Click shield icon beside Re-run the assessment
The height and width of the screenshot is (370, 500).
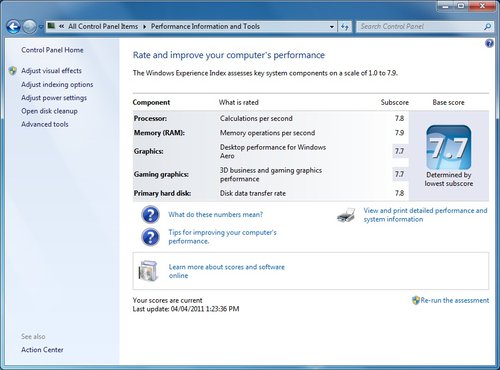tap(416, 300)
